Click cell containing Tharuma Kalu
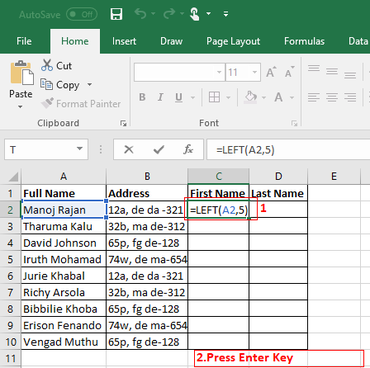Screen dimensions: 370x368 (64, 226)
